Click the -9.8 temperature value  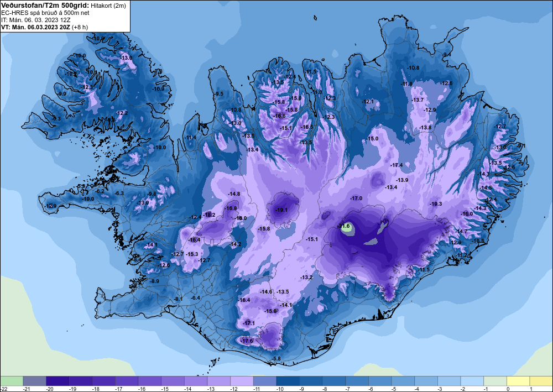click(x=152, y=194)
